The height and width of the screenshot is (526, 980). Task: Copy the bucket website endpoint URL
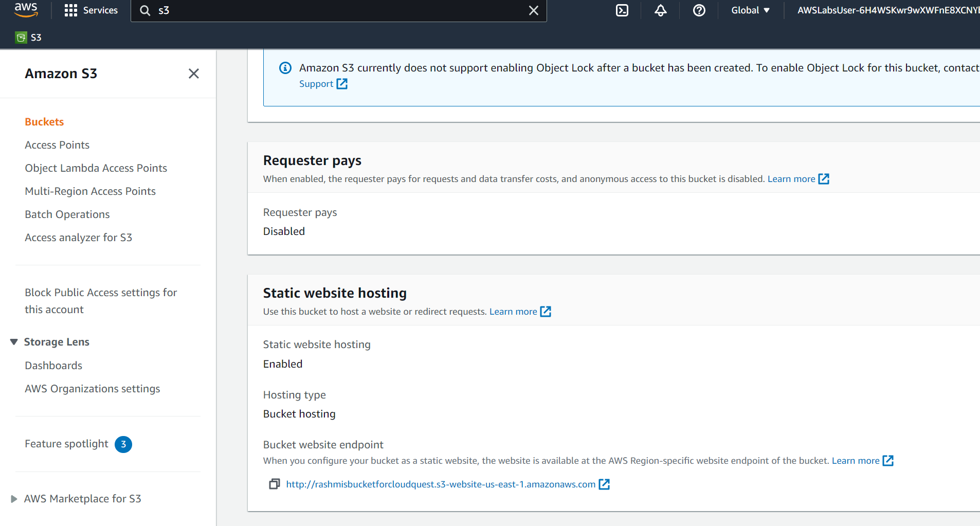tap(274, 484)
